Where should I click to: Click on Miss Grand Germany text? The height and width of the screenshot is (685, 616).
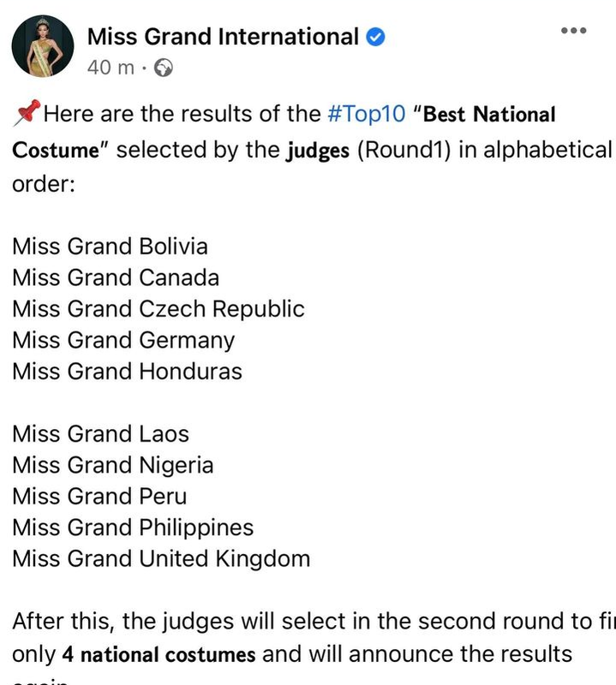tap(123, 340)
